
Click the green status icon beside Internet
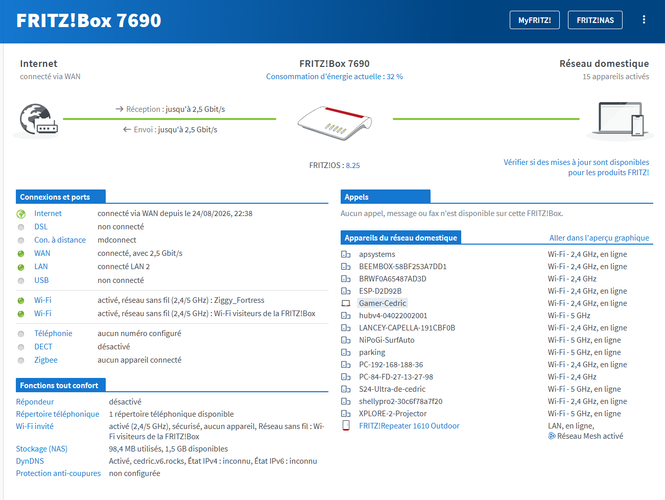[x=21, y=214]
